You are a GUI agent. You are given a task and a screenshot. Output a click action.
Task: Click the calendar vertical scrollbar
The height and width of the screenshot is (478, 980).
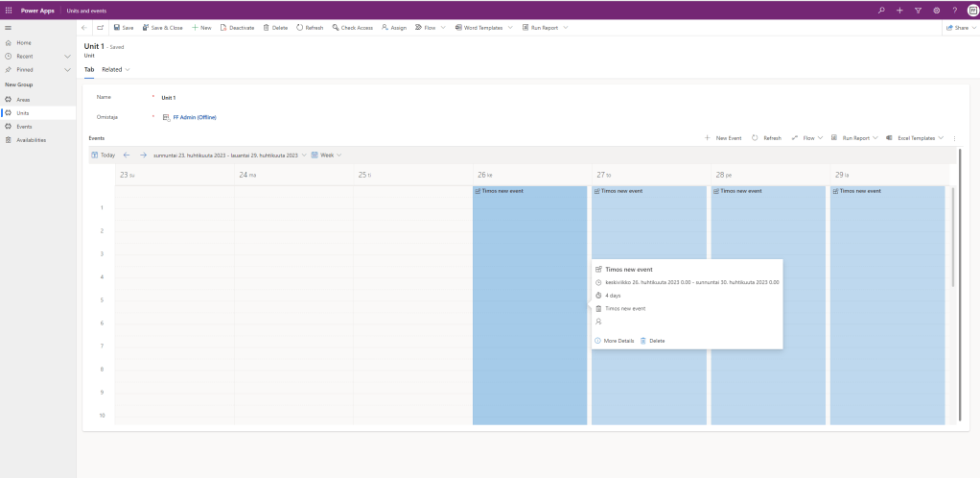point(952,238)
